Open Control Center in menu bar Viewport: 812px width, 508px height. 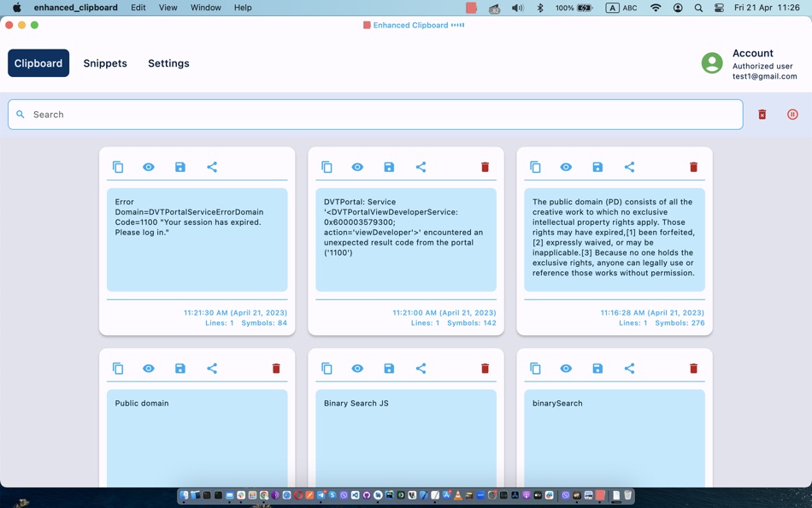[x=719, y=8]
